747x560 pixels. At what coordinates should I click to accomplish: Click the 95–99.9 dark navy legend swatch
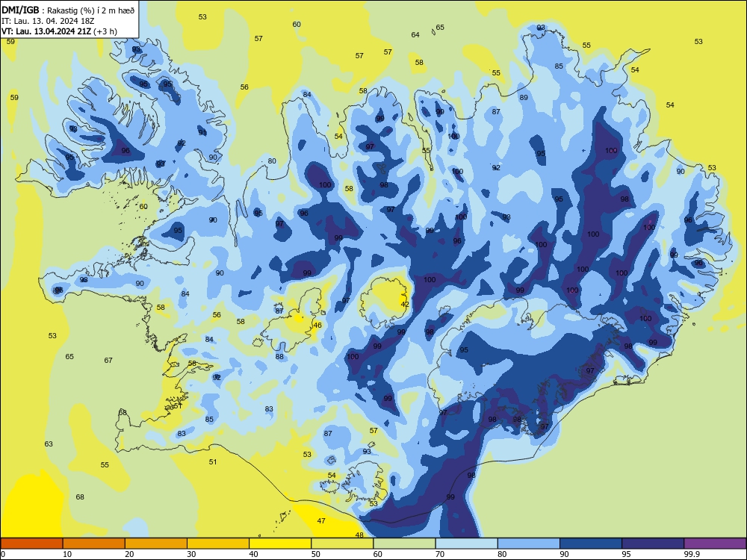point(653,544)
